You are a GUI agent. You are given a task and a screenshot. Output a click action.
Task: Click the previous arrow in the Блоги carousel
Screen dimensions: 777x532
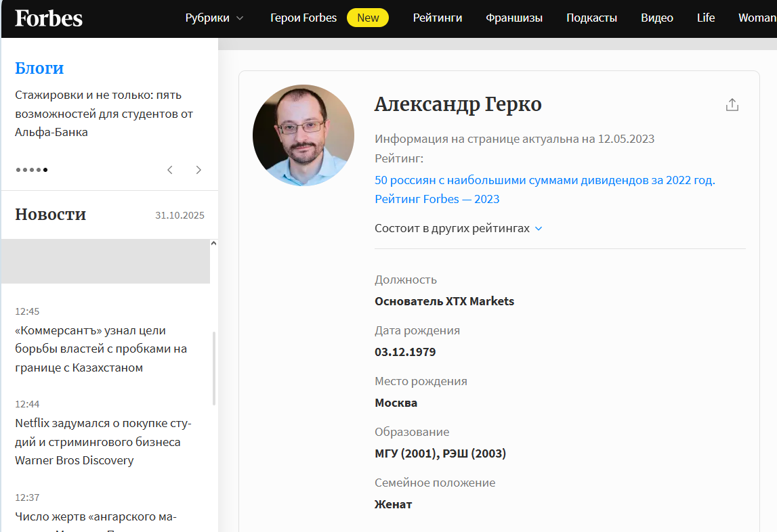pyautogui.click(x=169, y=170)
